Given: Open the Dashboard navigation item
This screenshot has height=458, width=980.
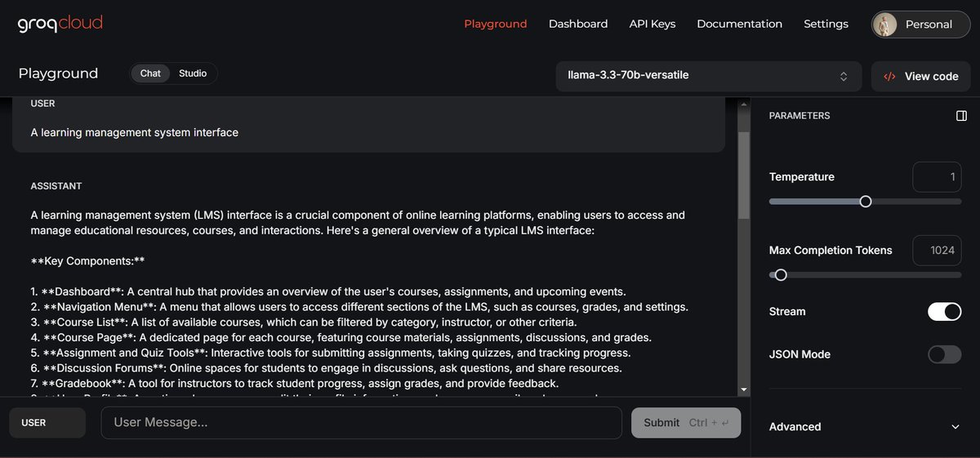Looking at the screenshot, I should click(x=578, y=24).
